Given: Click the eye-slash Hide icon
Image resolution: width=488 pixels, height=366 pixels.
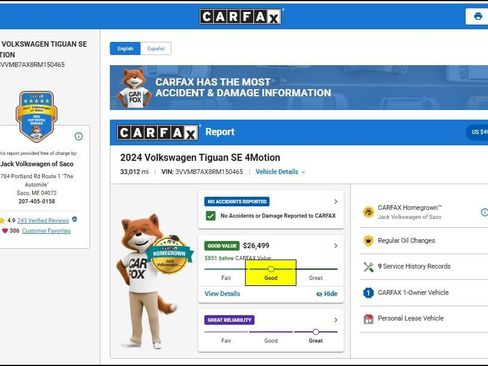Looking at the screenshot, I should pos(319,294).
